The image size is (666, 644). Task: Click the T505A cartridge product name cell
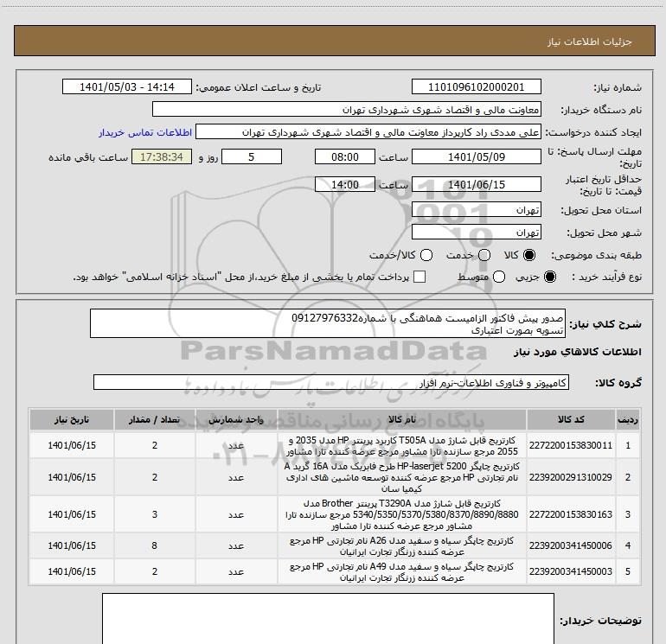402,445
